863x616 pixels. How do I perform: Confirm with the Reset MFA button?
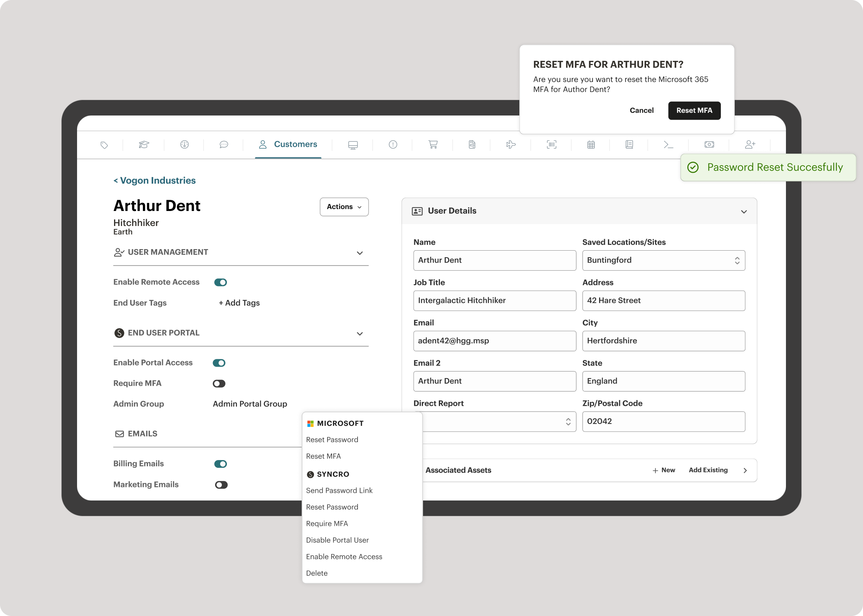pos(694,111)
